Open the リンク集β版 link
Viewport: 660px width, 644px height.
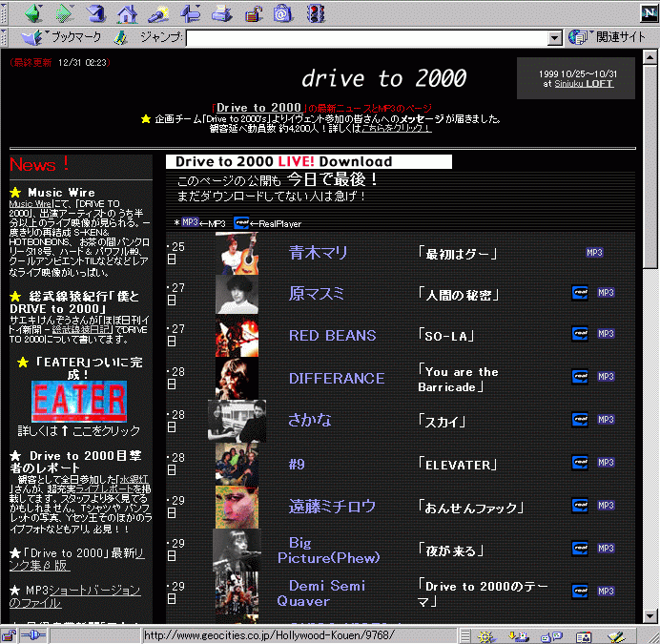pos(77,559)
